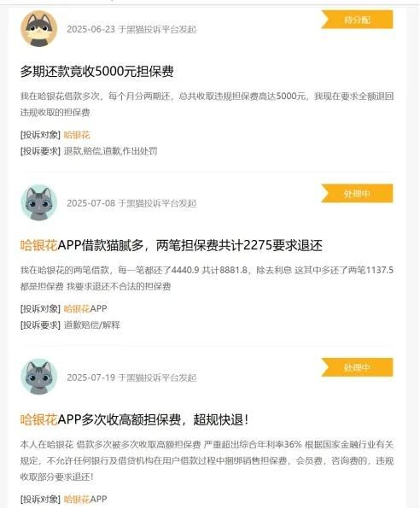Click 哈银花 complaint target link in first post
Screen dimensions: 420x509
(x=77, y=135)
